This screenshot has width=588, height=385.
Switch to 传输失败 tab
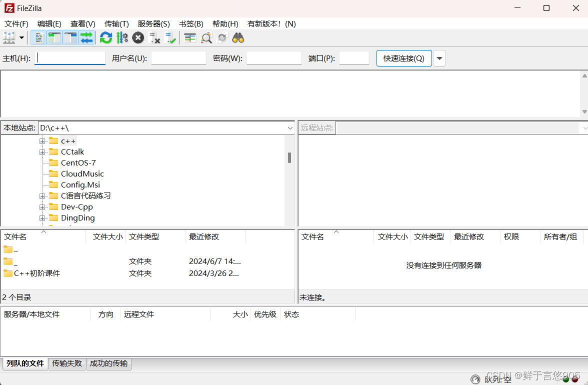[67, 363]
